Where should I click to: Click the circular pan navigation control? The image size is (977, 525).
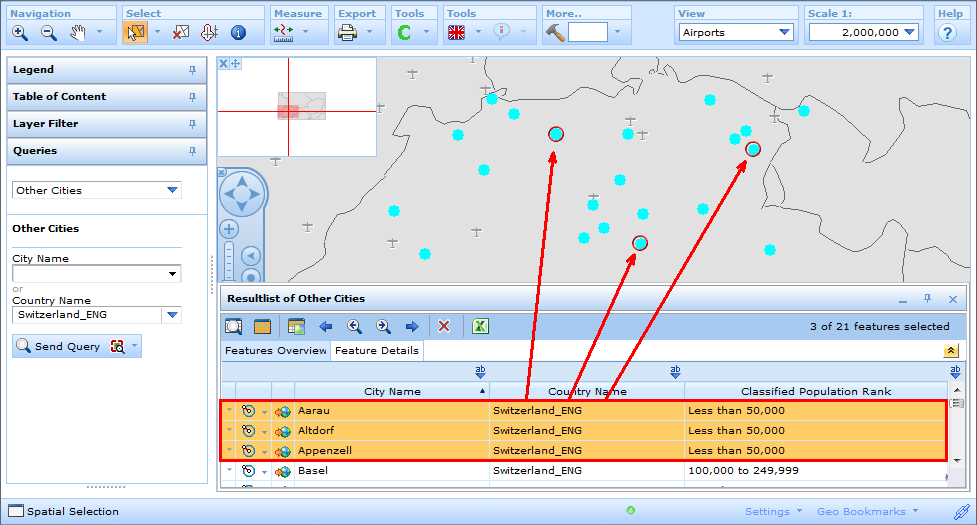(x=242, y=194)
